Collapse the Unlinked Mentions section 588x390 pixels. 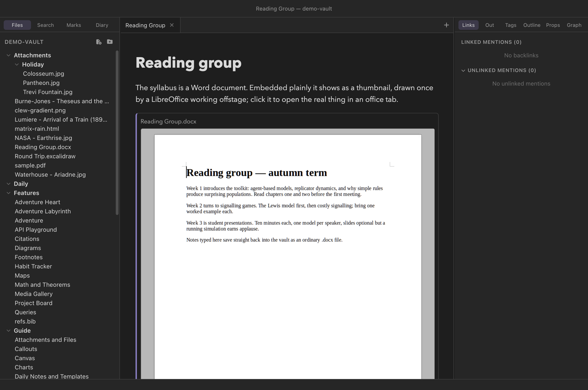point(463,70)
